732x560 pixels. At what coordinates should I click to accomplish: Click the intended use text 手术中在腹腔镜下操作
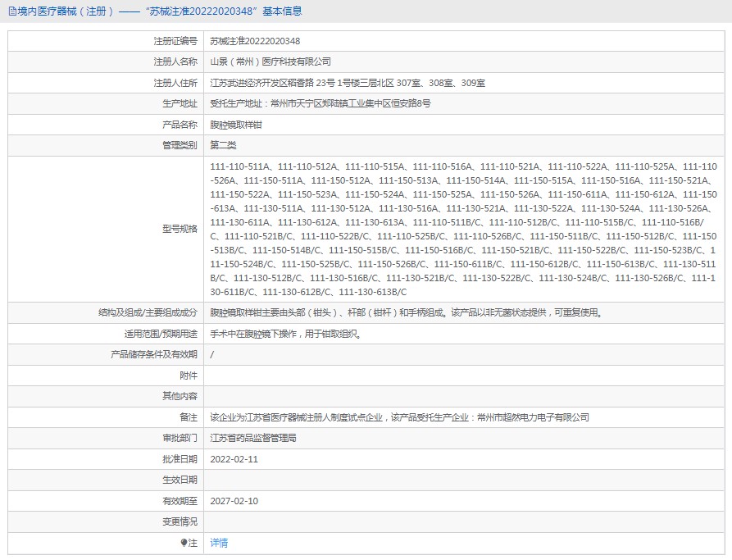(x=284, y=334)
